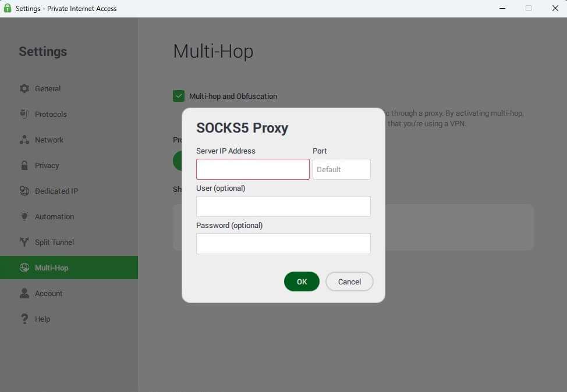Open Privacy settings via the padlock icon
The image size is (567, 392).
[x=24, y=165]
